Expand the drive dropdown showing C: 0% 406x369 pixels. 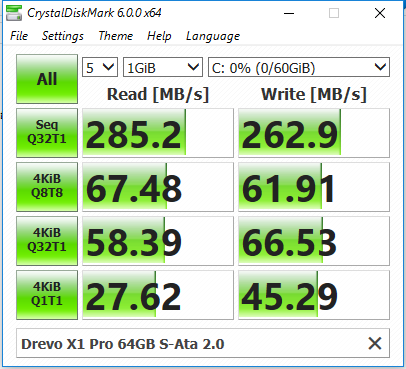299,68
